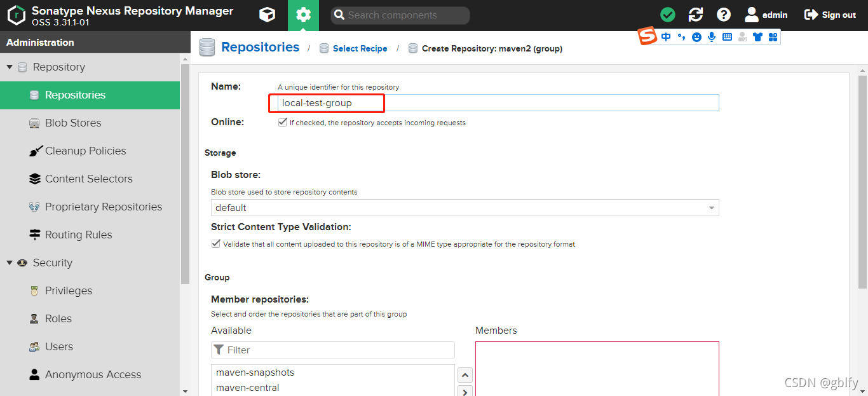Open the Help question mark icon
Screen dimensions: 868x396
point(724,15)
